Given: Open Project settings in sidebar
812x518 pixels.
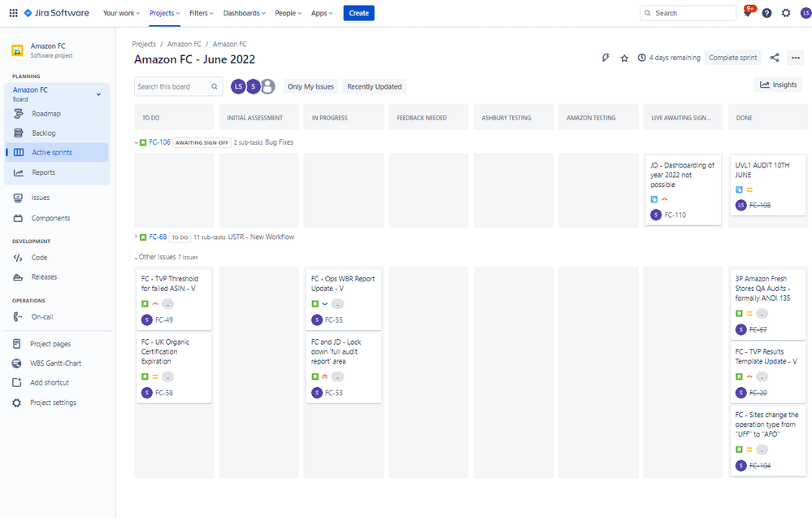Looking at the screenshot, I should point(57,403).
